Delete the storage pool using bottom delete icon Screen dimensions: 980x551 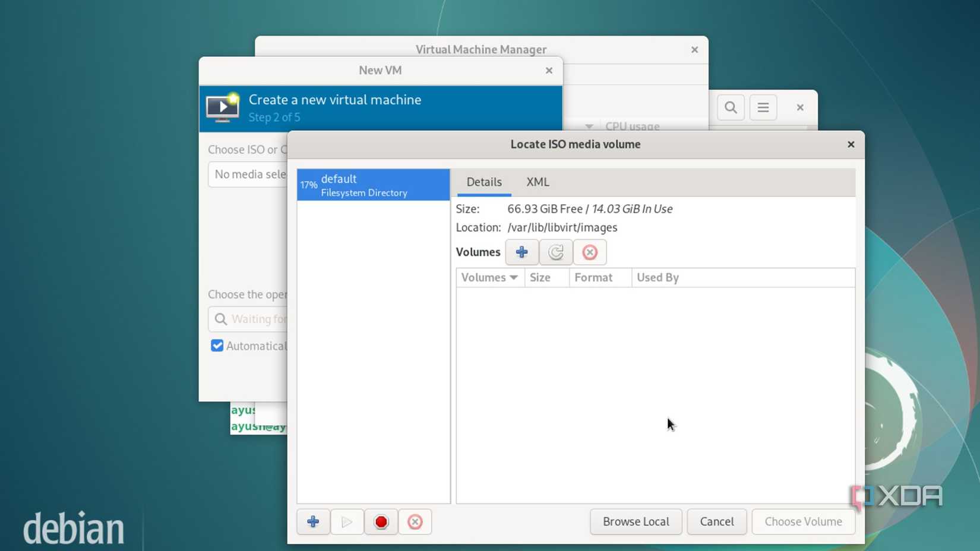[415, 521]
